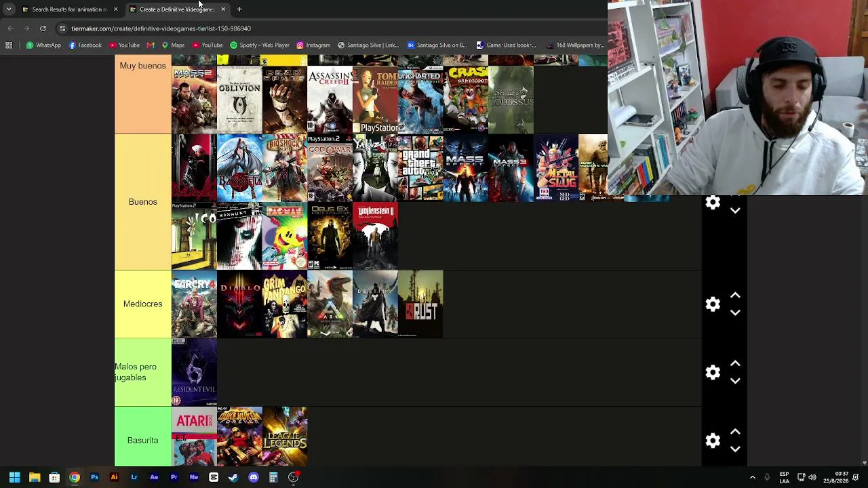Screen dimensions: 868x488
Task: Select the Rust game cover
Action: pos(420,304)
